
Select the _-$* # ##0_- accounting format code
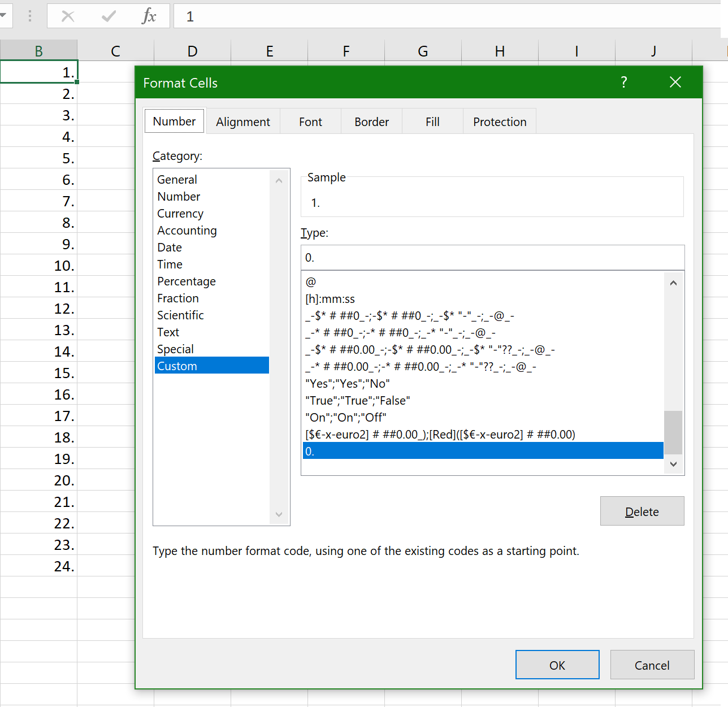tap(483, 316)
